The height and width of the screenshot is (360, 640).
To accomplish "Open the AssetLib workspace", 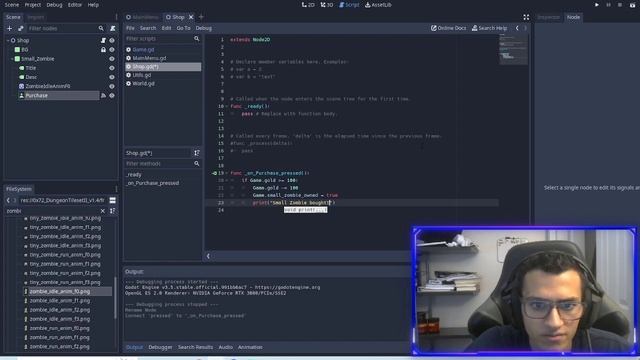I will (378, 5).
